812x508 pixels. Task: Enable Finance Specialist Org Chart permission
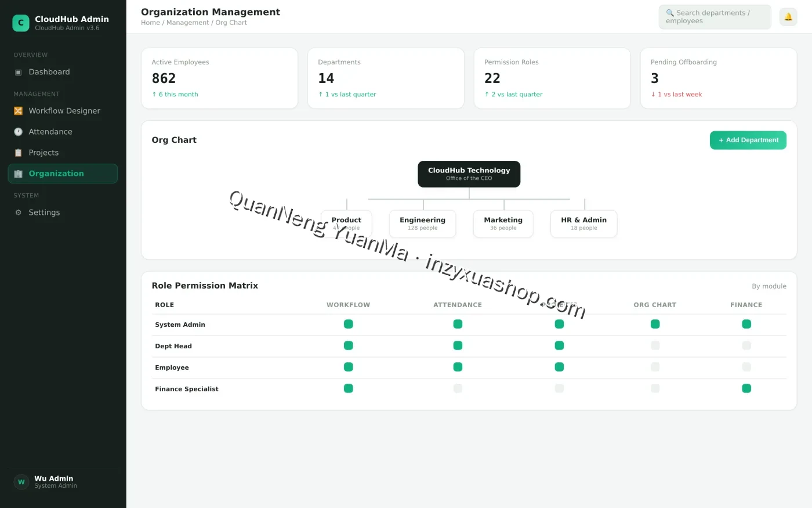[655, 388]
